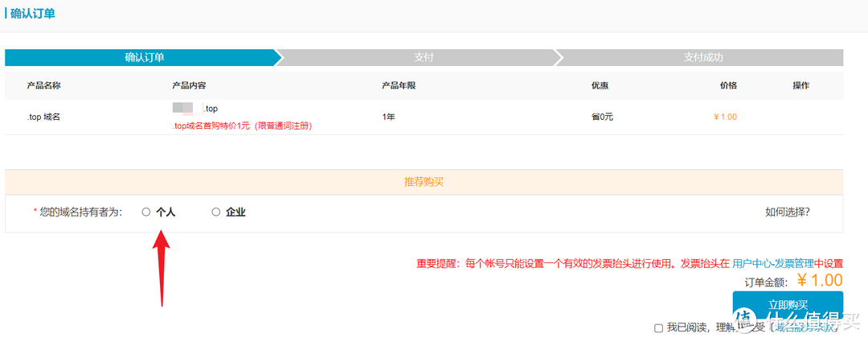868x342 pixels.
Task: Click the 立即购买 button
Action: point(787,306)
